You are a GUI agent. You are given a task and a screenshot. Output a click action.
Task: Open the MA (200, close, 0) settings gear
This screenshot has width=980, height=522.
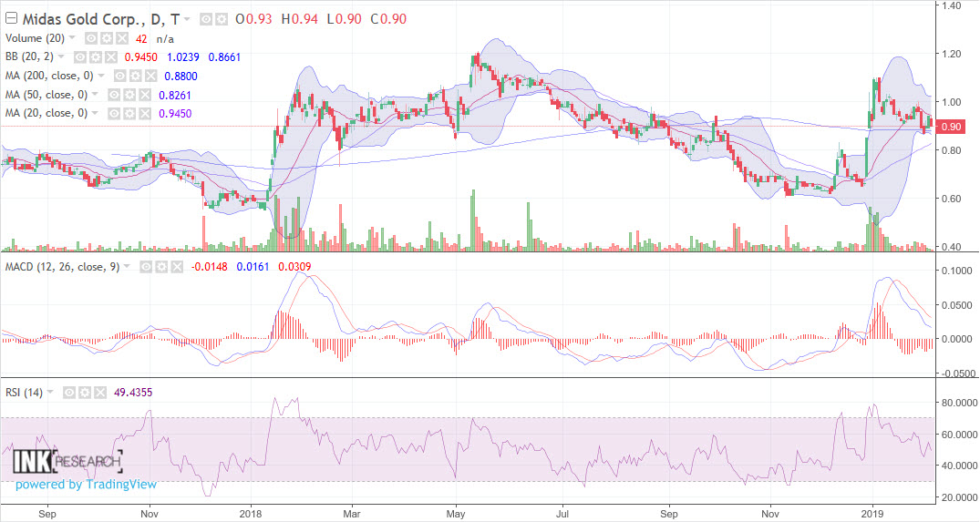[136, 77]
